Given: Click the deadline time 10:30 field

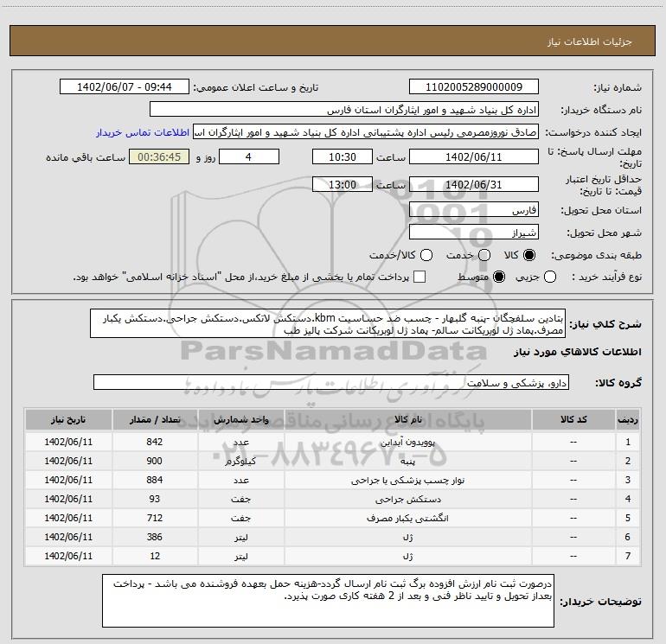Looking at the screenshot, I should (343, 156).
